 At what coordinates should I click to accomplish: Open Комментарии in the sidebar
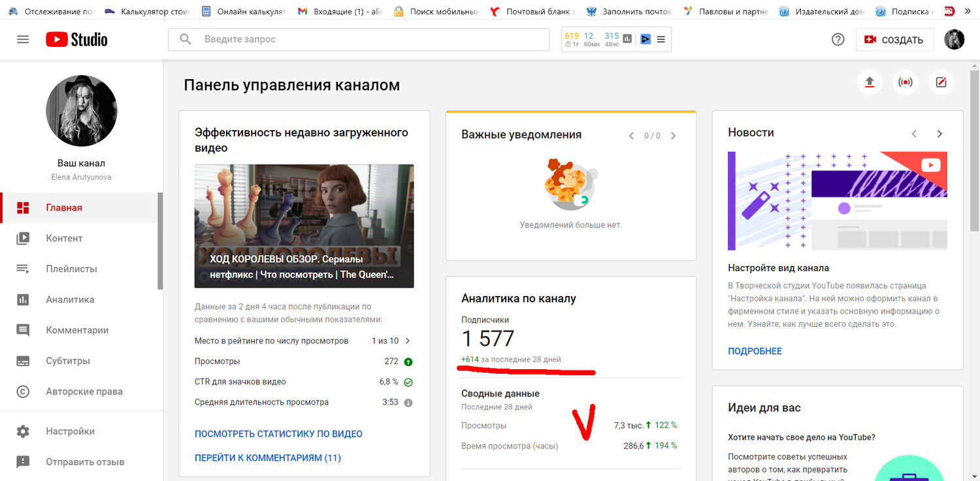[x=79, y=331]
